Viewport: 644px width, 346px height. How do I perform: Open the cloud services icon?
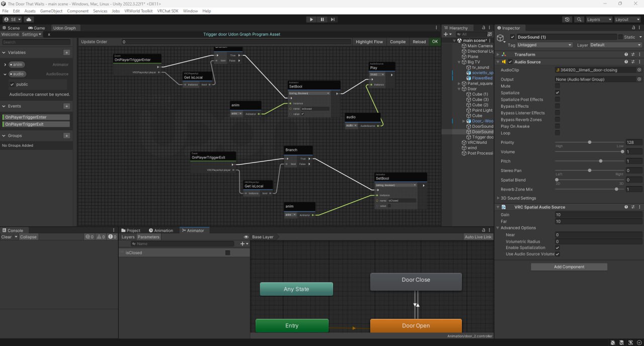point(29,20)
